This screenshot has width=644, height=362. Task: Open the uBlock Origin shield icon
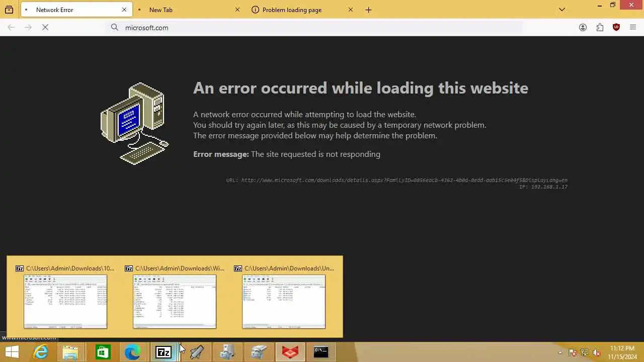(x=616, y=28)
